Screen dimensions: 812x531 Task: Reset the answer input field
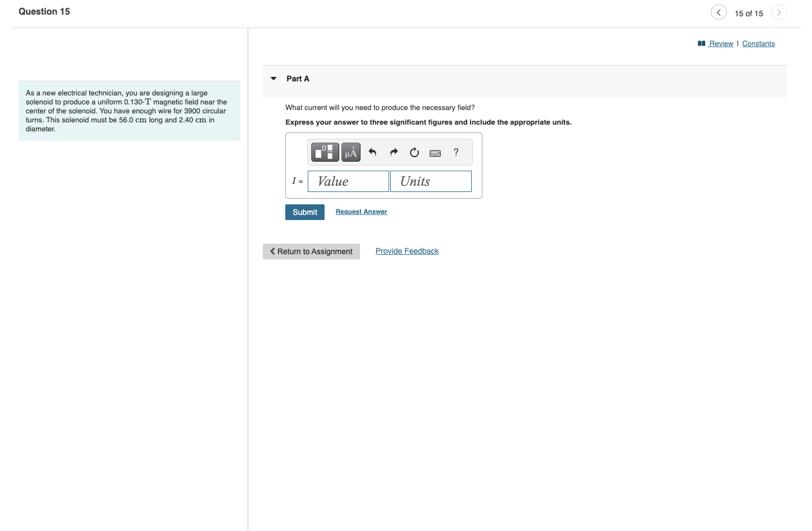pos(414,152)
